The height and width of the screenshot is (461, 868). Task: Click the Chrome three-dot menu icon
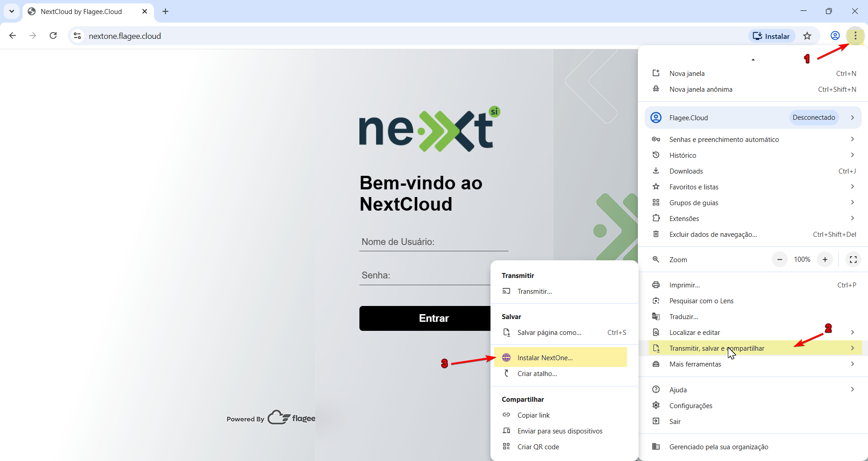[x=855, y=36]
